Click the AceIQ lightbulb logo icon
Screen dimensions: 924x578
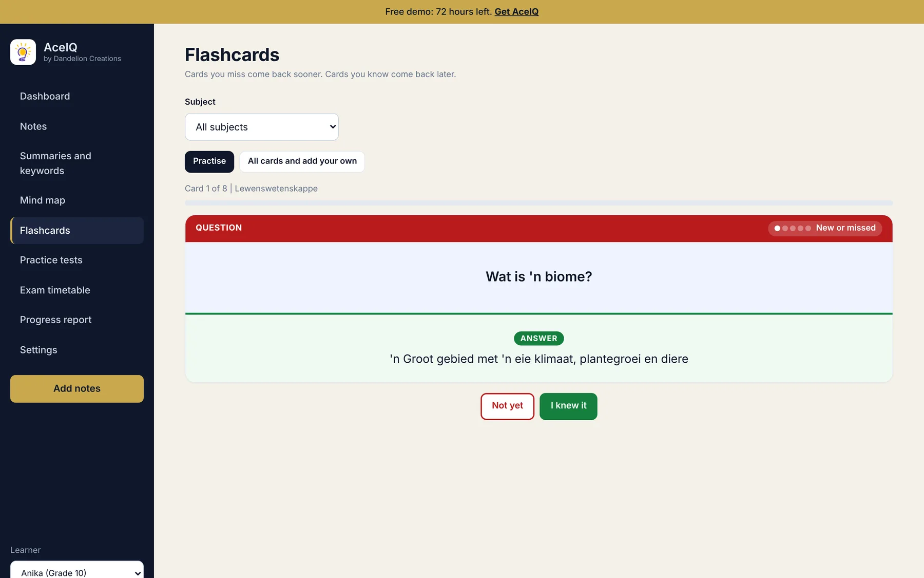23,52
